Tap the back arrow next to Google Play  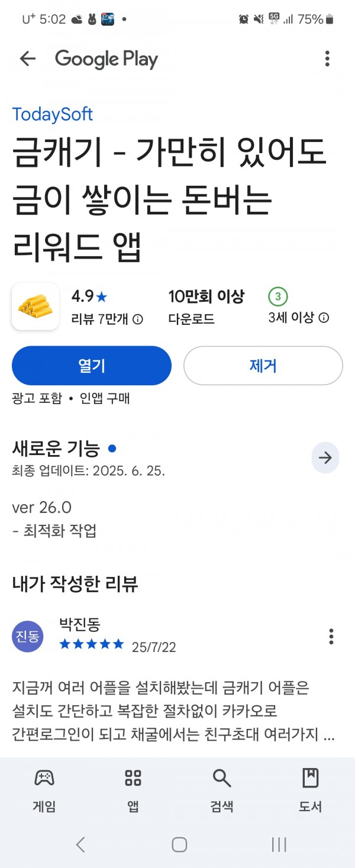tap(27, 59)
